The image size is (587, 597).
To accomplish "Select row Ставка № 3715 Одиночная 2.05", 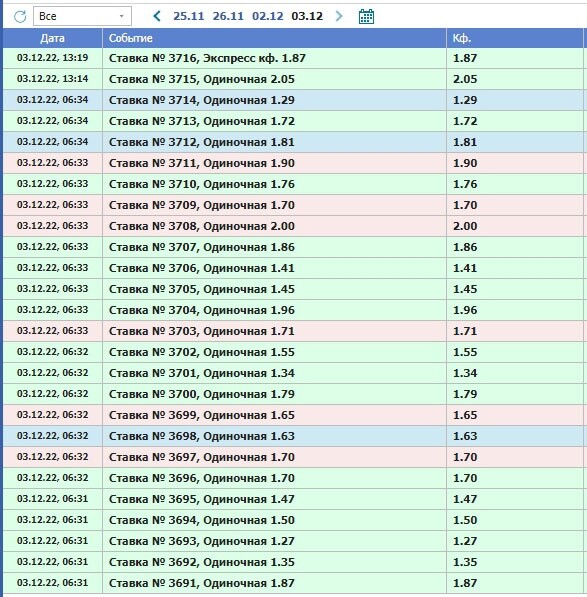I will click(293, 79).
